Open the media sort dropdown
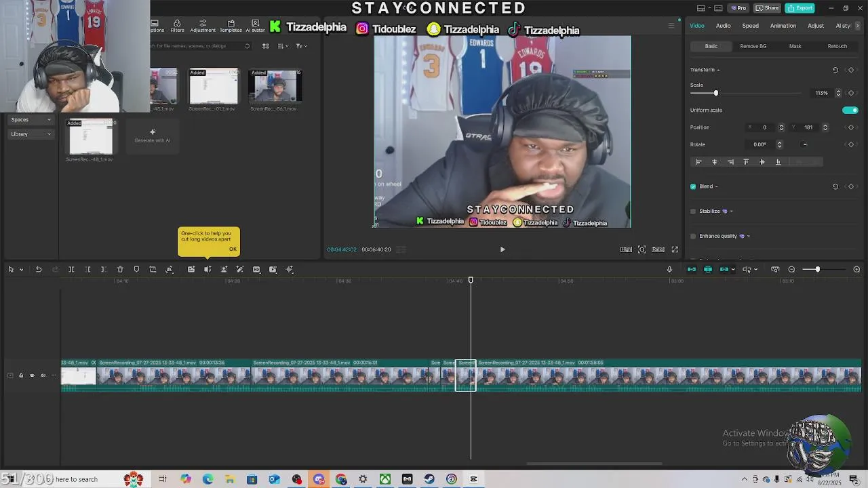This screenshot has width=868, height=488. [x=283, y=46]
